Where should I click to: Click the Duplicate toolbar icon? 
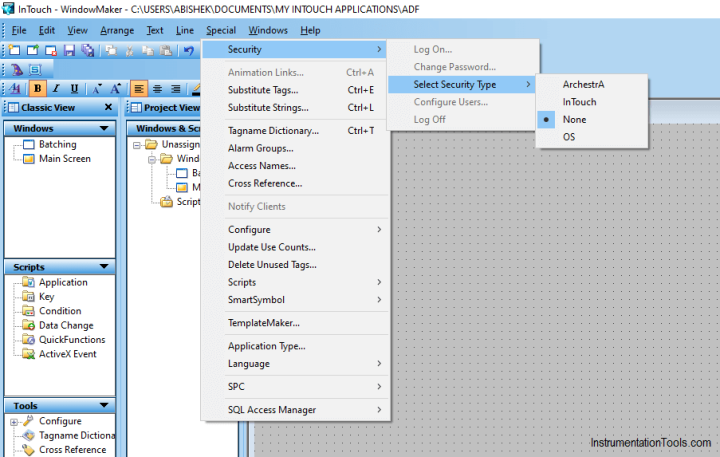click(x=111, y=50)
